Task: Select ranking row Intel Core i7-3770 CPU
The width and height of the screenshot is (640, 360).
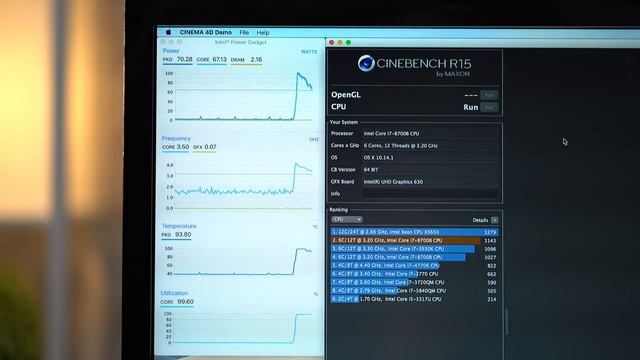Action: (414, 274)
